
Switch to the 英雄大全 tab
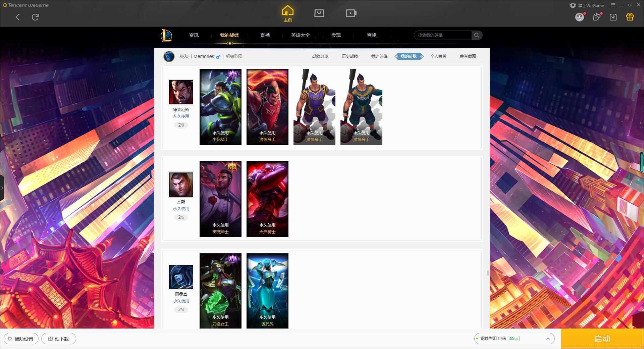(x=301, y=35)
